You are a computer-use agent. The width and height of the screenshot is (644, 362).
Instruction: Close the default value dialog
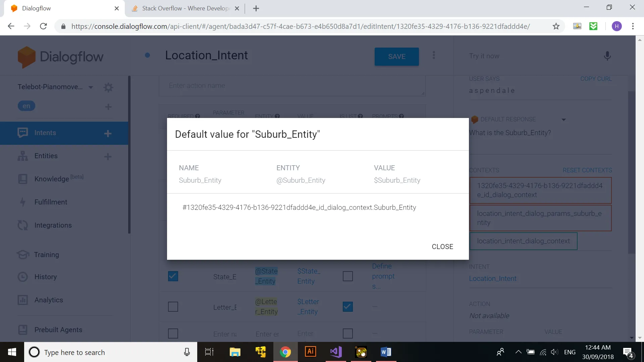pyautogui.click(x=442, y=247)
